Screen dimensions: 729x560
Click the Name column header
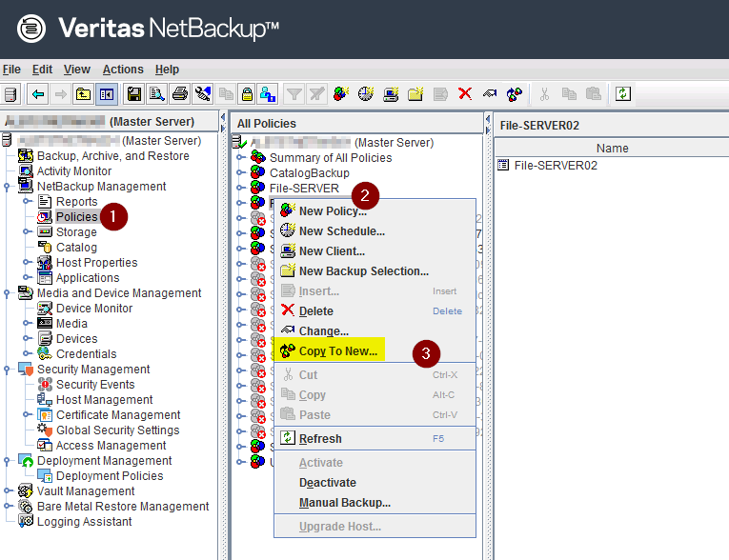click(612, 148)
